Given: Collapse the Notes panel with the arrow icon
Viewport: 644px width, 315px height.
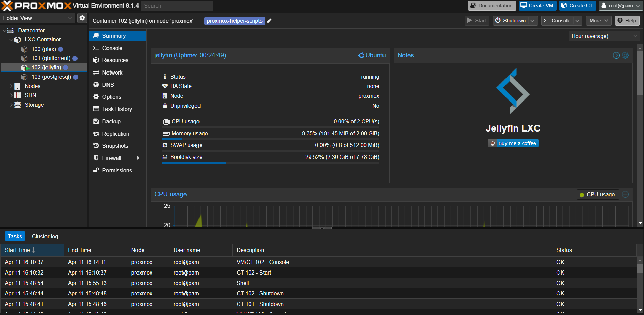Looking at the screenshot, I should click(616, 55).
